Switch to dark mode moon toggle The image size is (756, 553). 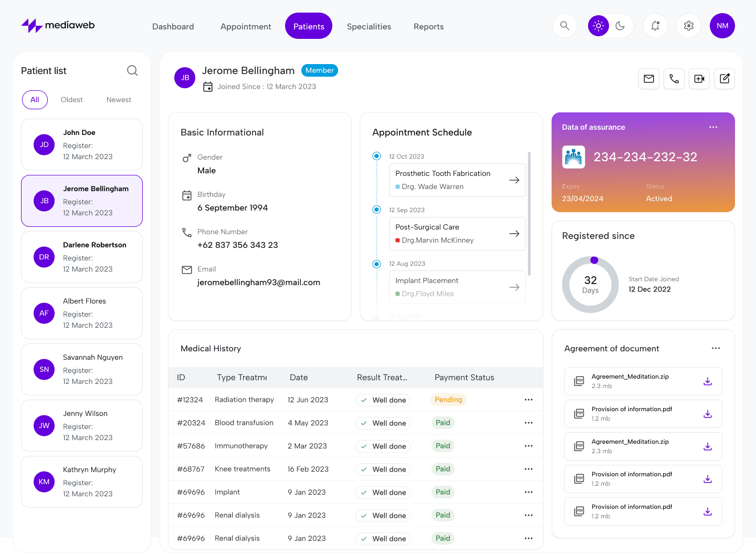(x=620, y=26)
